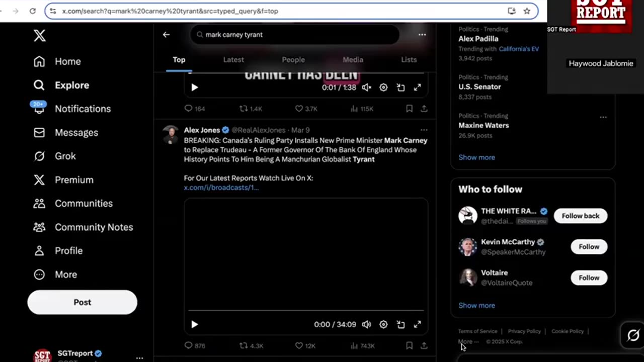Bookmark the post with 115K views
This screenshot has height=362, width=644.
[410, 109]
